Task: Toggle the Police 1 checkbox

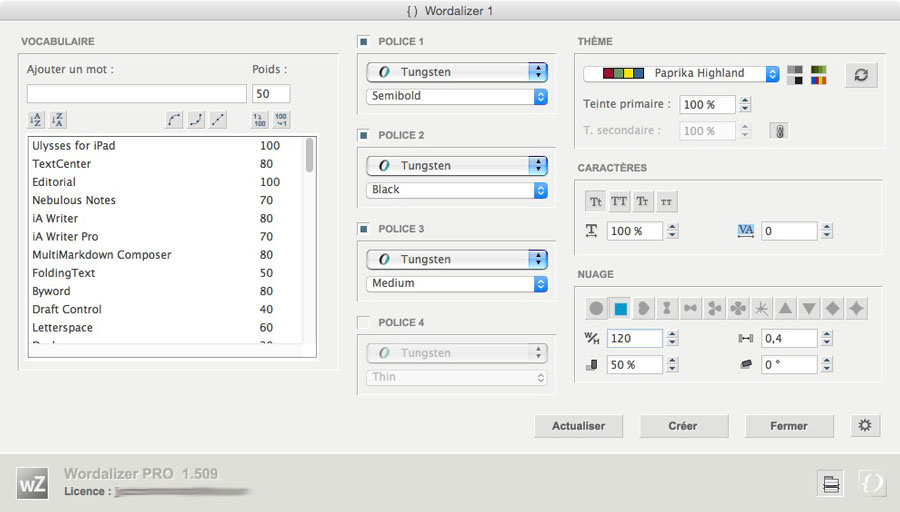Action: coord(363,41)
